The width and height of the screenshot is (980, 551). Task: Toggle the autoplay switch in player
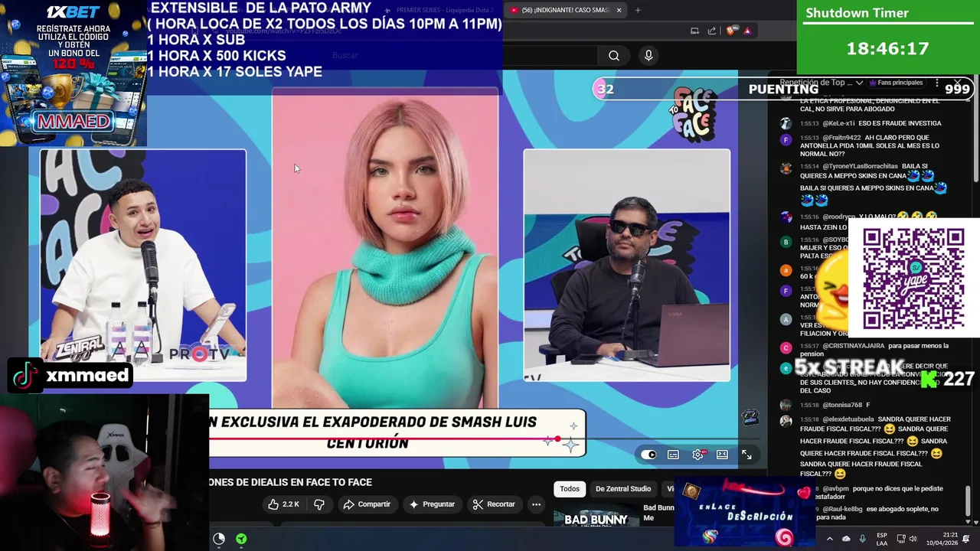click(x=648, y=455)
